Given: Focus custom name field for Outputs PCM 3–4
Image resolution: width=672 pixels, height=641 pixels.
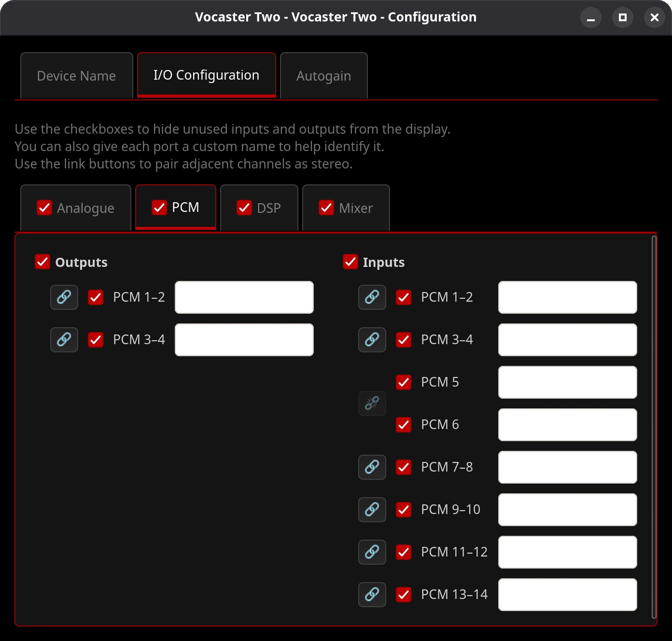Looking at the screenshot, I should tap(244, 340).
